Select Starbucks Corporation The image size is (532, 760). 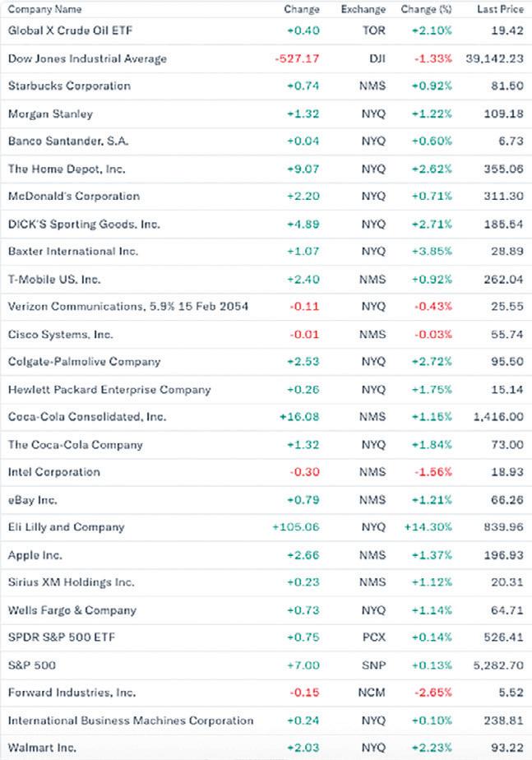69,86
